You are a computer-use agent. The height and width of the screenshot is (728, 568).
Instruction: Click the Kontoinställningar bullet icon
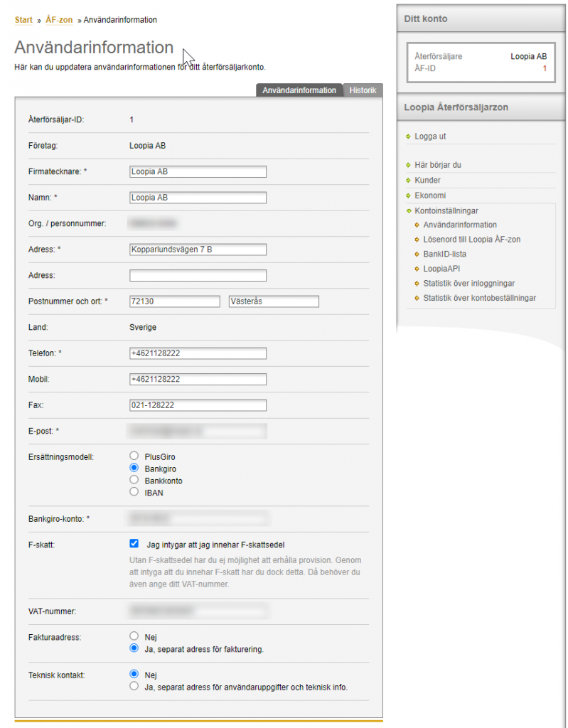(408, 210)
